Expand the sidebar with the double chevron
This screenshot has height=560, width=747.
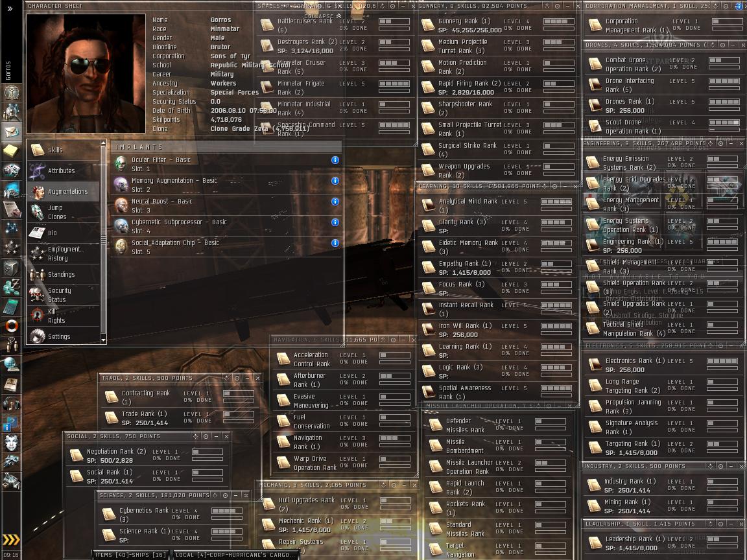pos(10,8)
